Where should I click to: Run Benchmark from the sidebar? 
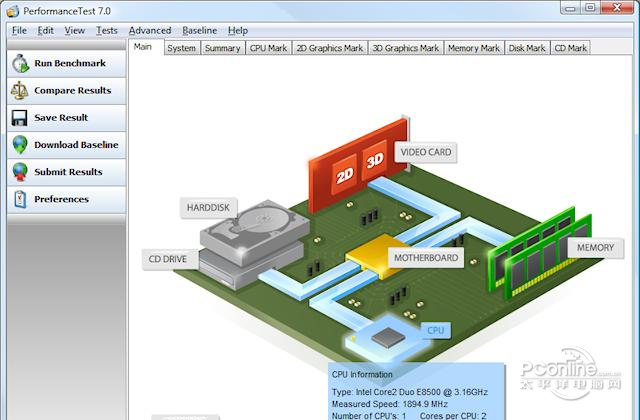[67, 63]
